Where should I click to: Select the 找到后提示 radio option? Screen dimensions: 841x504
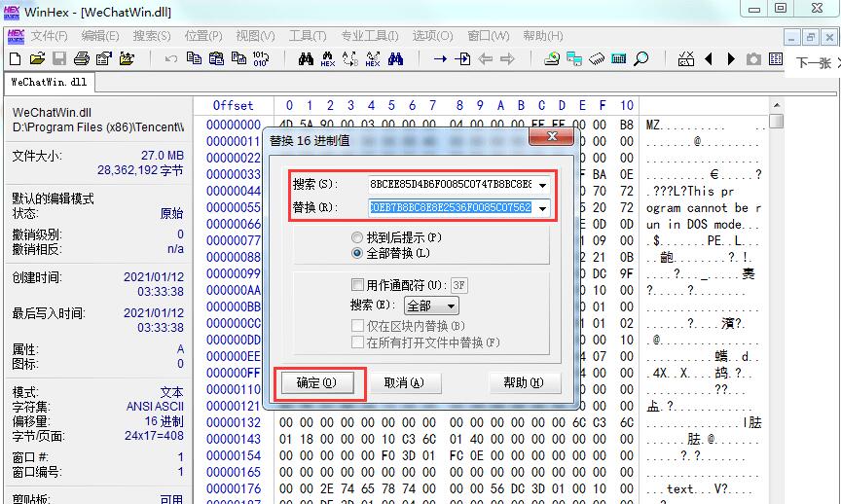[x=357, y=237]
